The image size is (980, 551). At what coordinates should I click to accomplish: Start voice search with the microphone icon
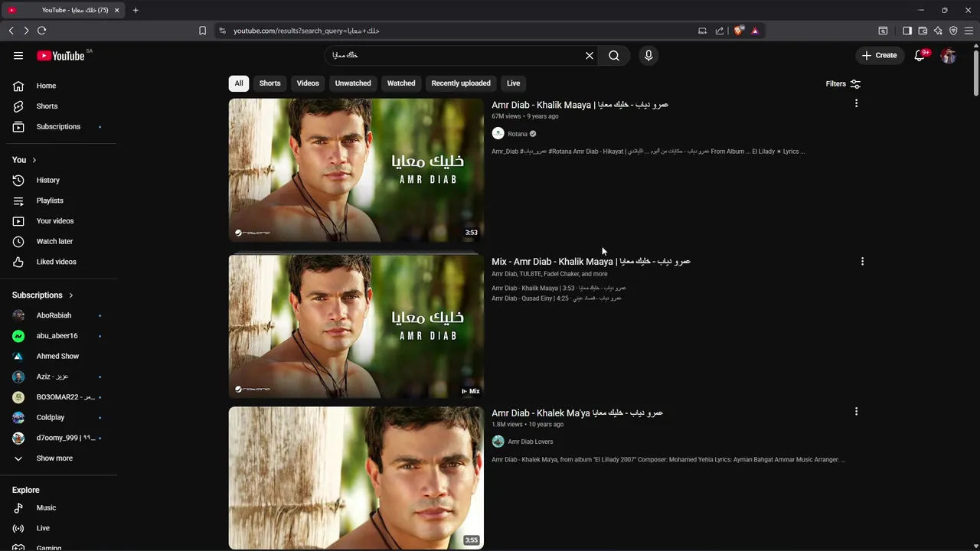[648, 55]
